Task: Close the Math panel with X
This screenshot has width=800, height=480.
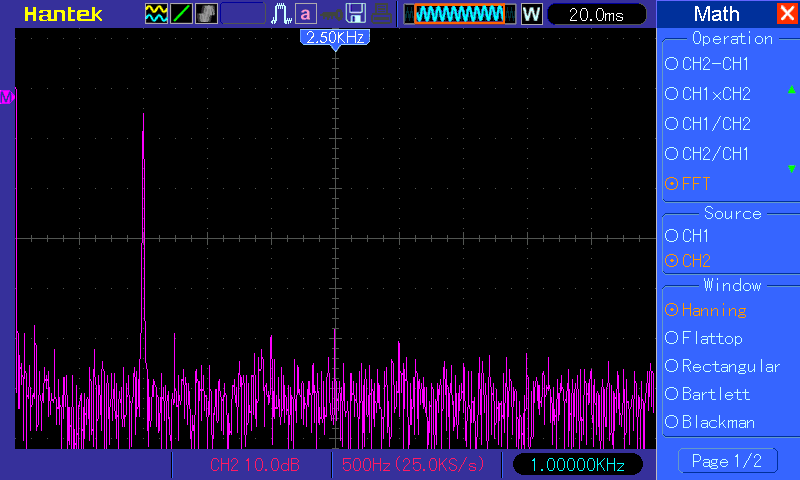Action: coord(787,13)
